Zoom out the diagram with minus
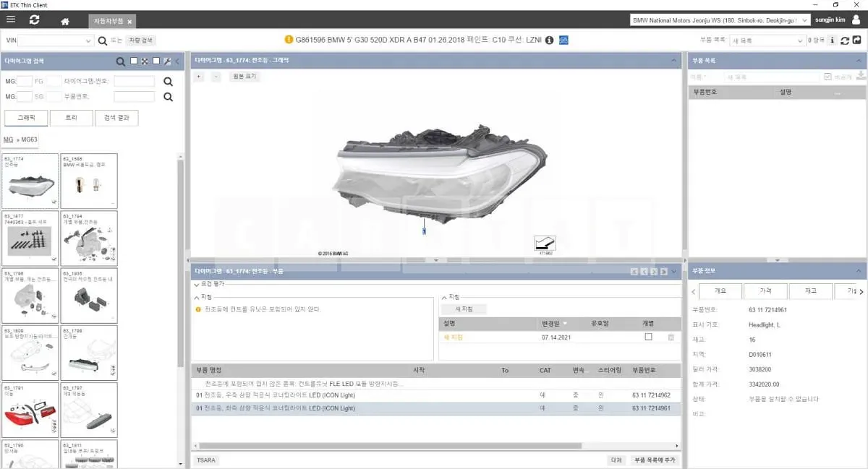The height and width of the screenshot is (469, 868). [x=216, y=77]
